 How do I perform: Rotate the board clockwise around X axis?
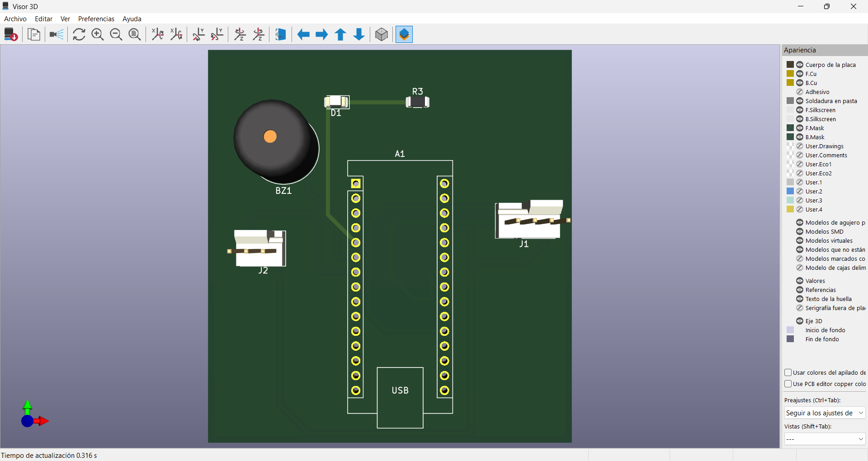[x=157, y=34]
